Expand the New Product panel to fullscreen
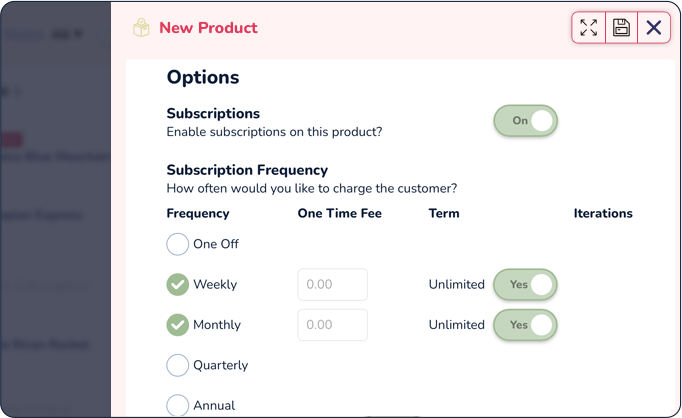The height and width of the screenshot is (418, 682). [x=588, y=27]
